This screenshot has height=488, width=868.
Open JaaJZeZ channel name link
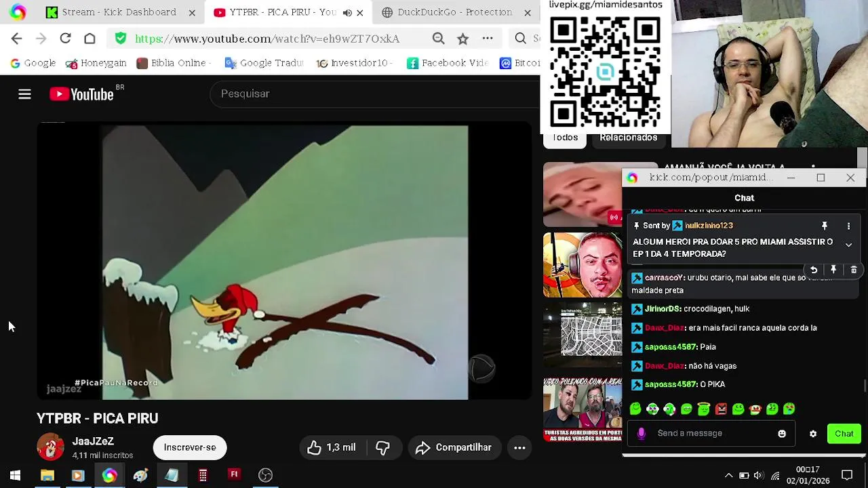(93, 441)
